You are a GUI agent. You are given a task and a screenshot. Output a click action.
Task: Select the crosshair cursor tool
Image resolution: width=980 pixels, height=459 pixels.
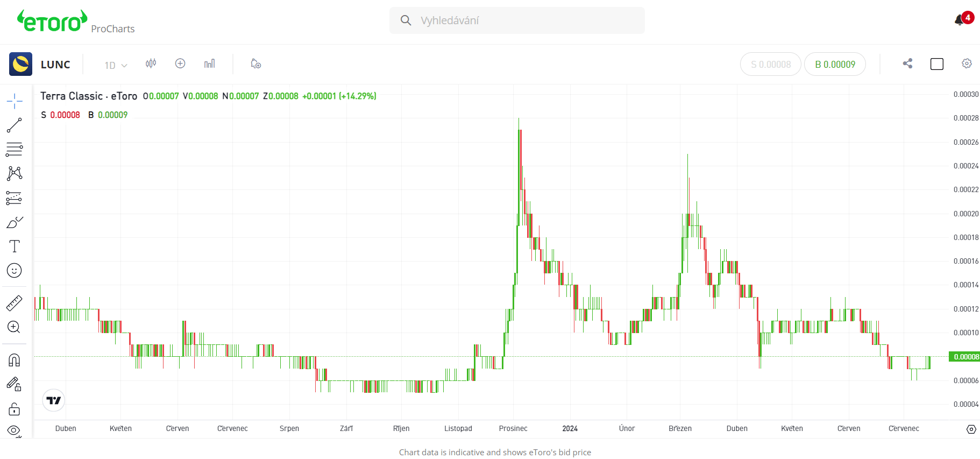15,101
